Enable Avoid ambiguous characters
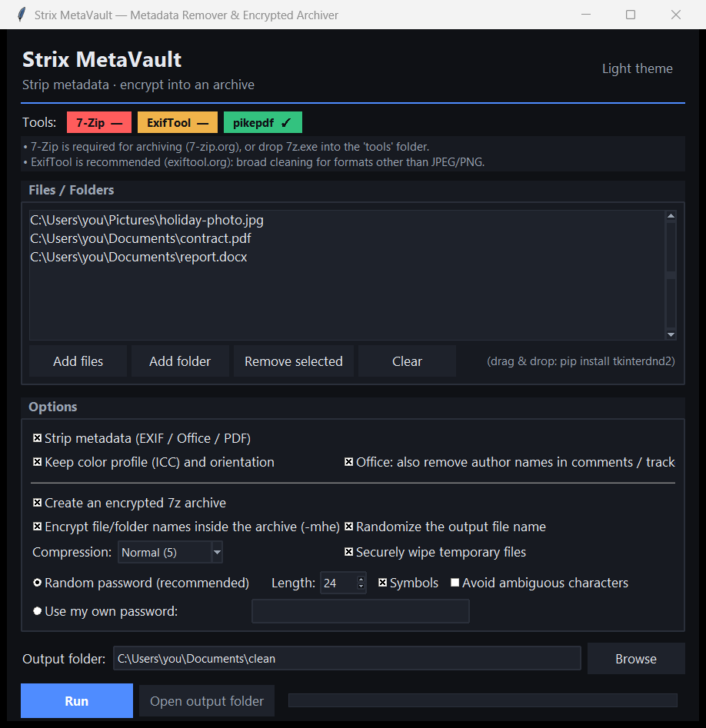The height and width of the screenshot is (728, 706). pos(455,583)
